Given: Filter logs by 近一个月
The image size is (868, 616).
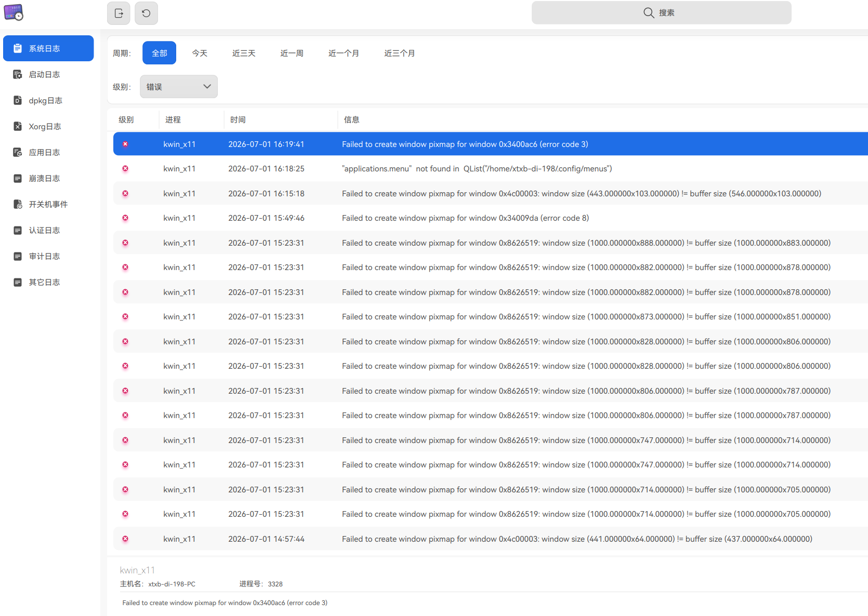Looking at the screenshot, I should click(344, 53).
